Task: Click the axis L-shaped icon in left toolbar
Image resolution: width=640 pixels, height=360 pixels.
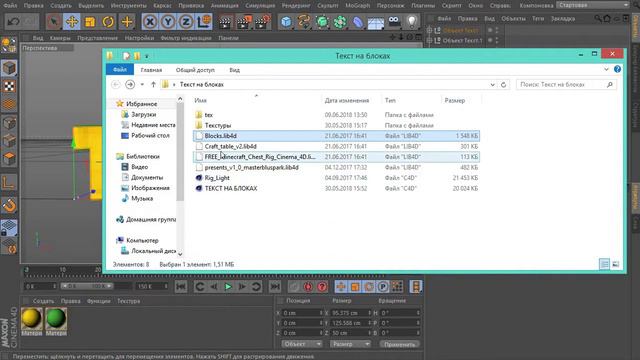Action: pyautogui.click(x=9, y=182)
